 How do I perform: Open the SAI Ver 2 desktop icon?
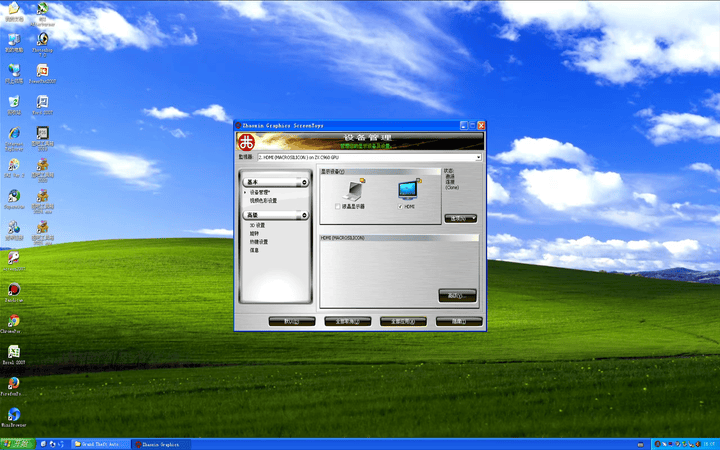point(14,168)
